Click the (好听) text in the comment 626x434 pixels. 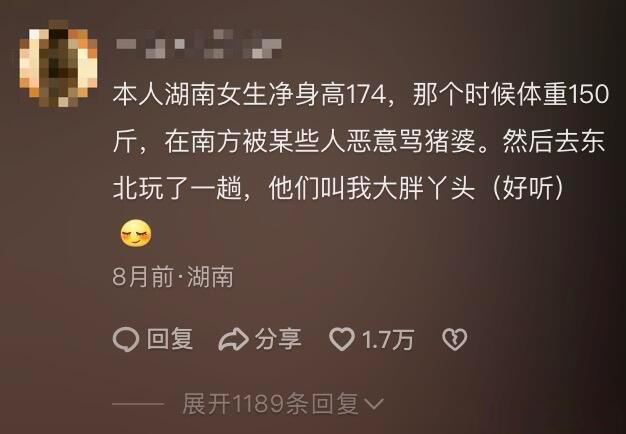pos(529,188)
